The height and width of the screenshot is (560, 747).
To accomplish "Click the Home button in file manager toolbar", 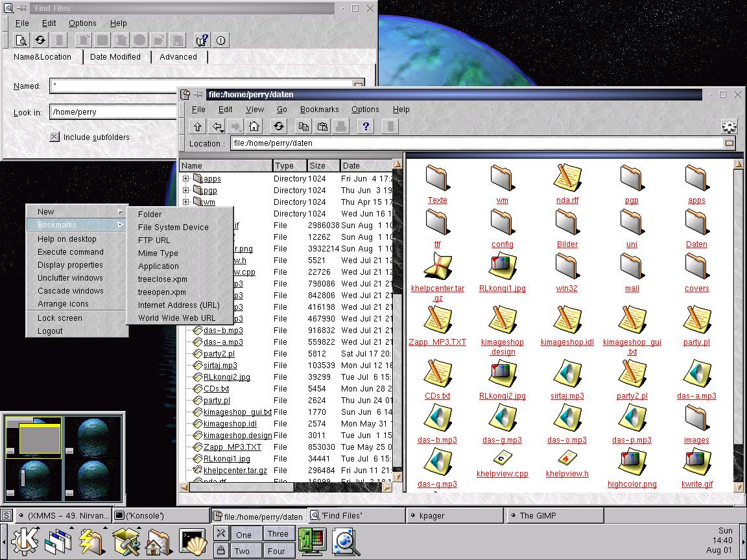I will click(x=254, y=126).
